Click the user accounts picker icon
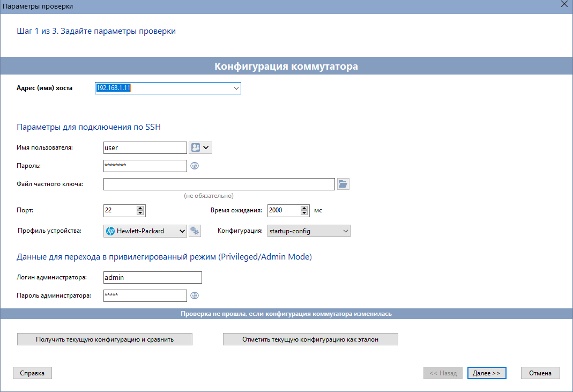 [x=196, y=147]
